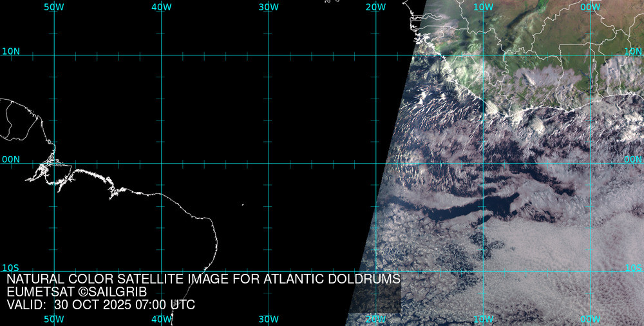Click the 00N label on the left edge
The image size is (644, 326).
point(11,159)
